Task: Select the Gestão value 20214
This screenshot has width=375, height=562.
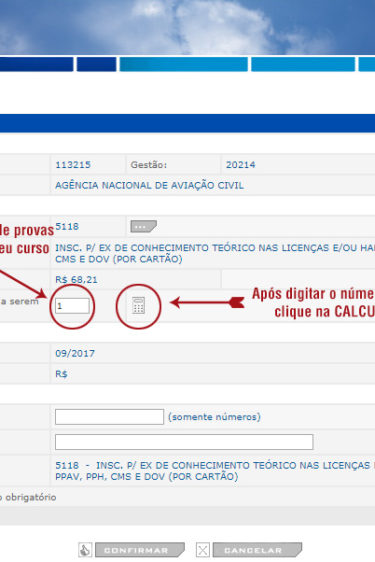Action: click(241, 165)
